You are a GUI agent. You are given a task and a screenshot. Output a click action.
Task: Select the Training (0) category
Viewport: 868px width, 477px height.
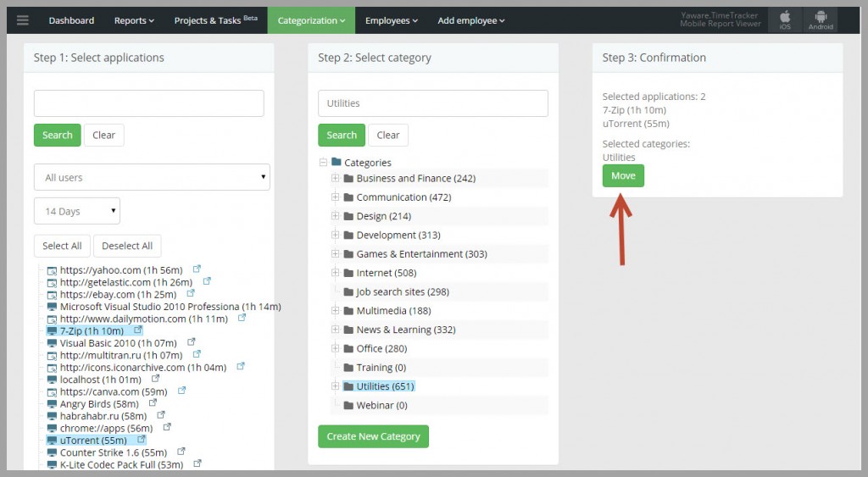click(381, 368)
